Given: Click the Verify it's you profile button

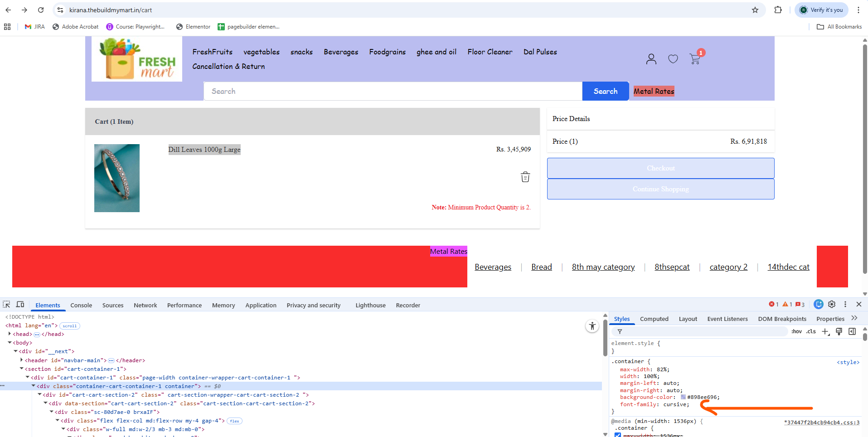Looking at the screenshot, I should 821,10.
